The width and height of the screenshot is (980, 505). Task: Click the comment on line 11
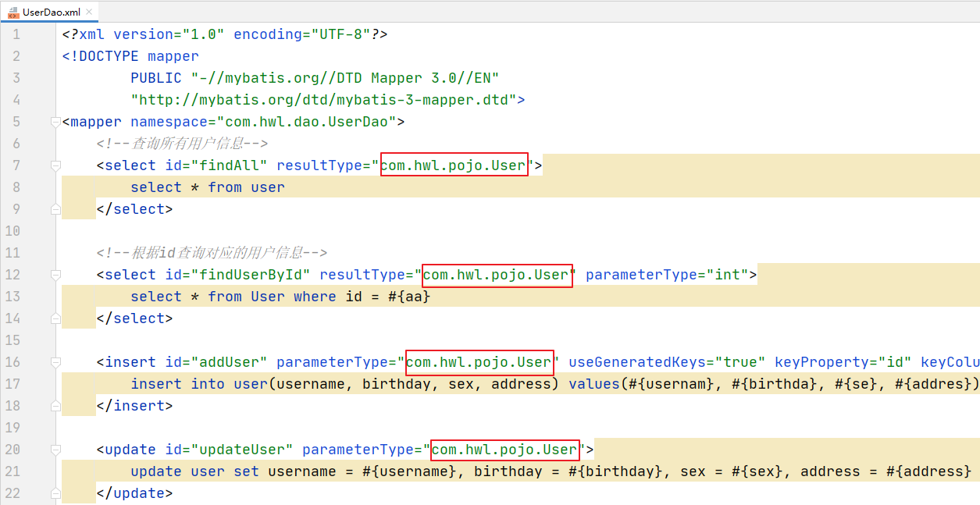[x=212, y=253]
